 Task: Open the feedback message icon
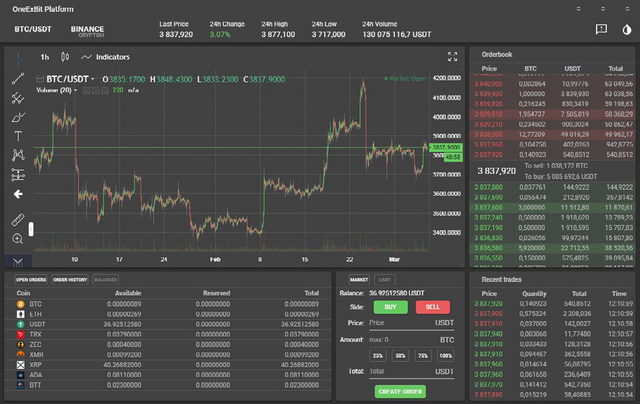pos(601,29)
